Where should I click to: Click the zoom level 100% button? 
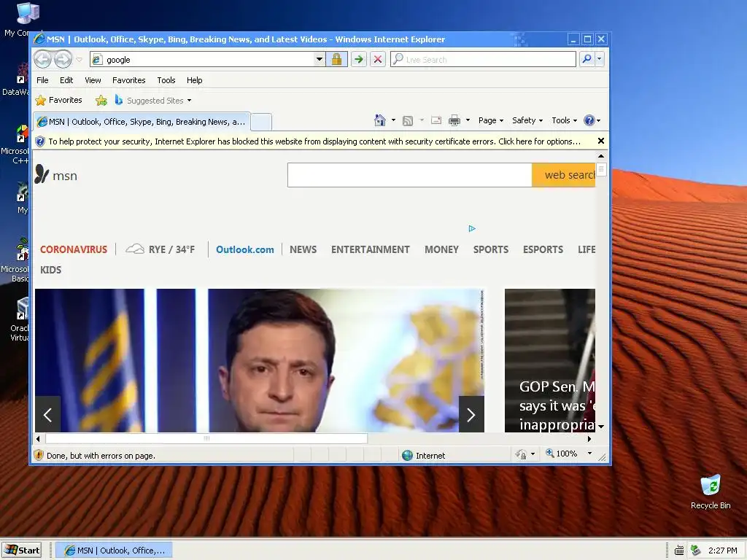561,454
